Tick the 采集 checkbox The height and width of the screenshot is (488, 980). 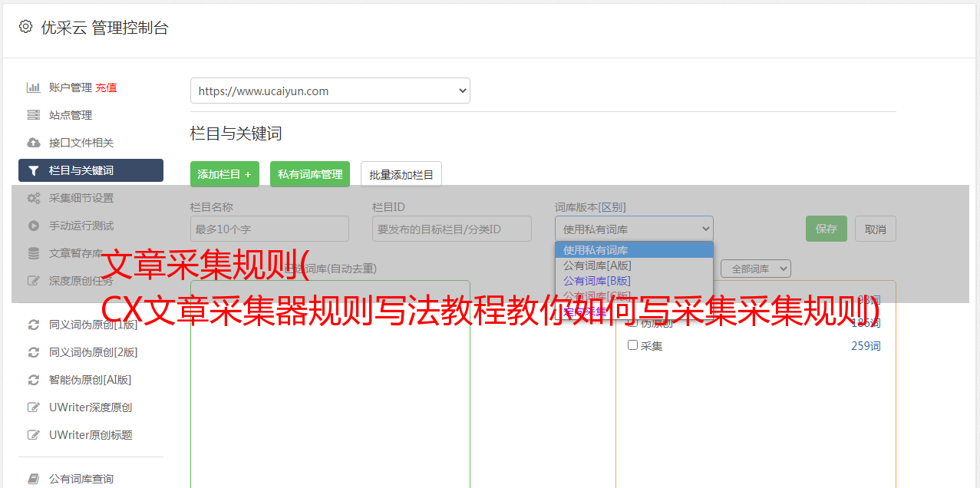pos(633,345)
